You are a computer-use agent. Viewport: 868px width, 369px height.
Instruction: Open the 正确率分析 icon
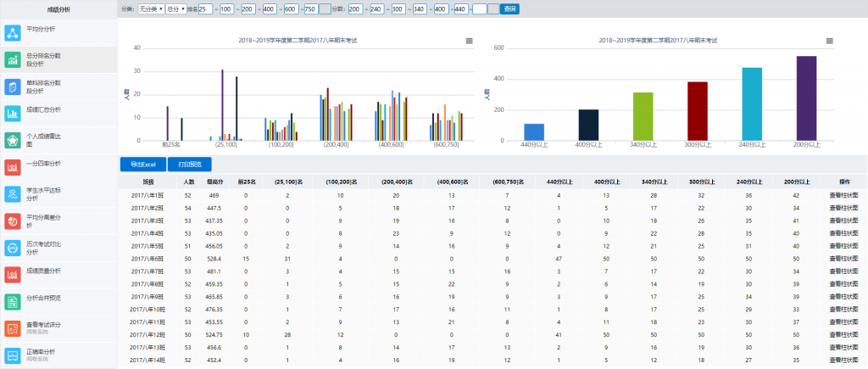pyautogui.click(x=13, y=355)
